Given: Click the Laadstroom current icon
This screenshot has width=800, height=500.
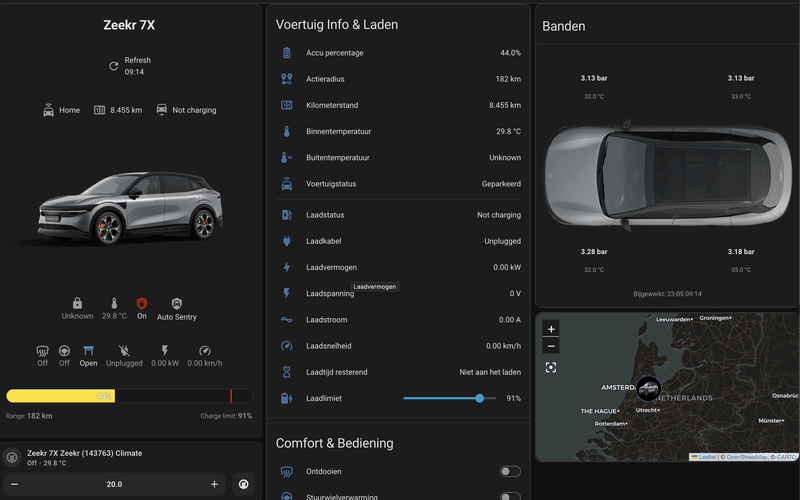Looking at the screenshot, I should (x=287, y=320).
